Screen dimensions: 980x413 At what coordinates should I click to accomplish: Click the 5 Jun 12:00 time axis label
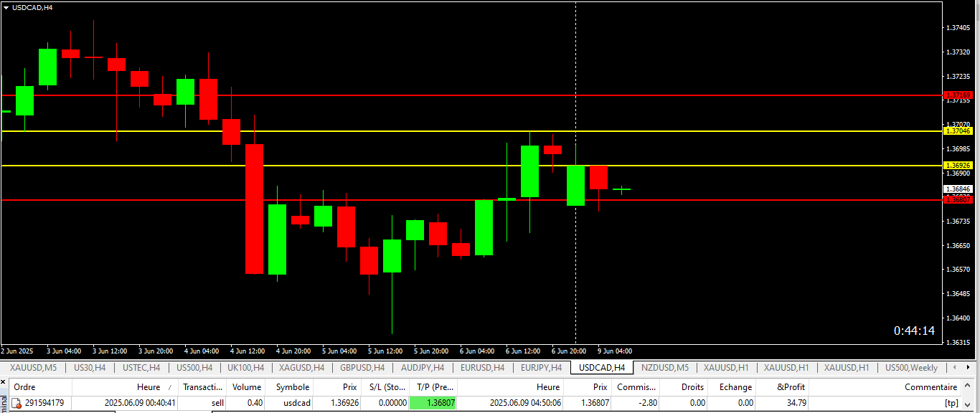[x=385, y=351]
